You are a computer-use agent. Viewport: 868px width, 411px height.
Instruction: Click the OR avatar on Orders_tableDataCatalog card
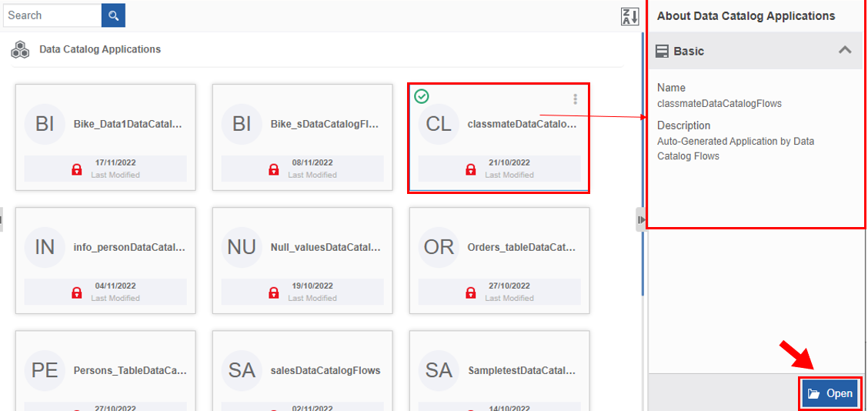[x=439, y=247]
